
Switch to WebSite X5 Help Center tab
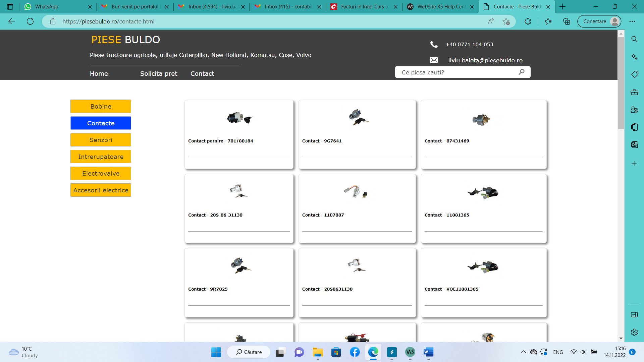pyautogui.click(x=440, y=7)
